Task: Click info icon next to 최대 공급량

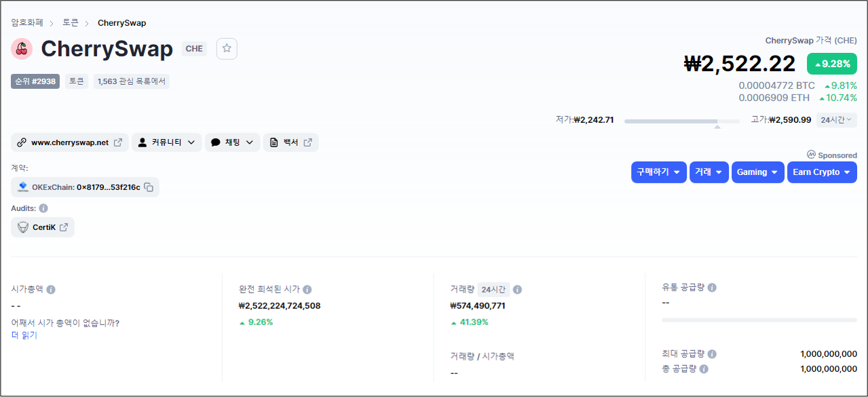Action: point(712,354)
